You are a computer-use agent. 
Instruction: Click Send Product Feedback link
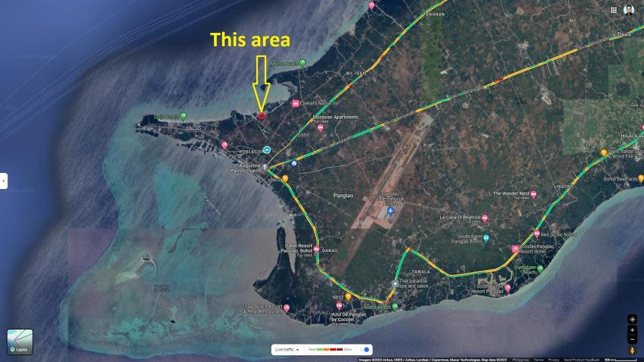tap(581, 359)
